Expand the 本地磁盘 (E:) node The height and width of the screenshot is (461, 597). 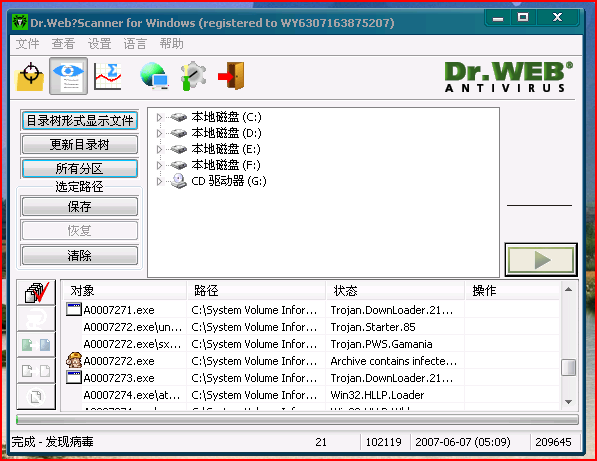pyautogui.click(x=160, y=149)
